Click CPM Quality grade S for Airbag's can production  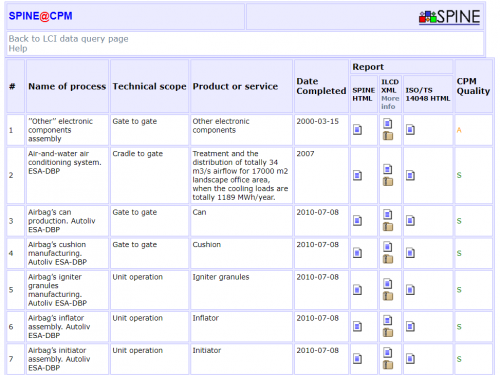(459, 221)
